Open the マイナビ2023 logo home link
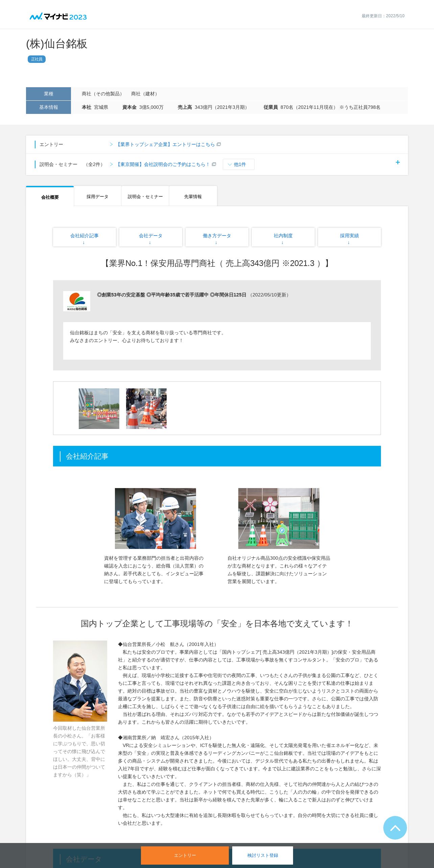Viewport: 434px width, 868px height. point(58,17)
